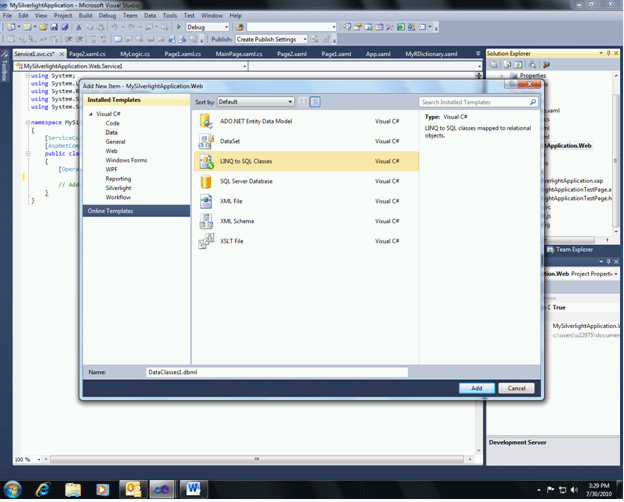Click the Name field containing DataClasses1.dbml
This screenshot has width=624, height=502.
click(x=277, y=372)
